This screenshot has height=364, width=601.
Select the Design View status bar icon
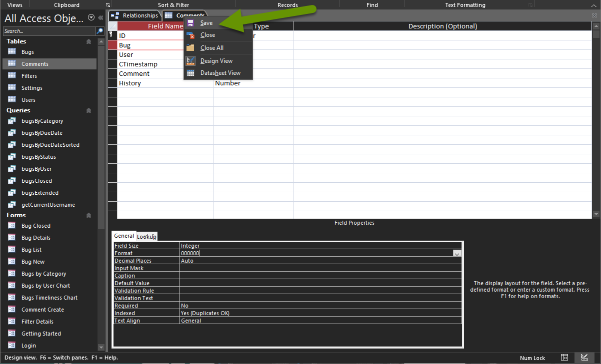pyautogui.click(x=584, y=358)
